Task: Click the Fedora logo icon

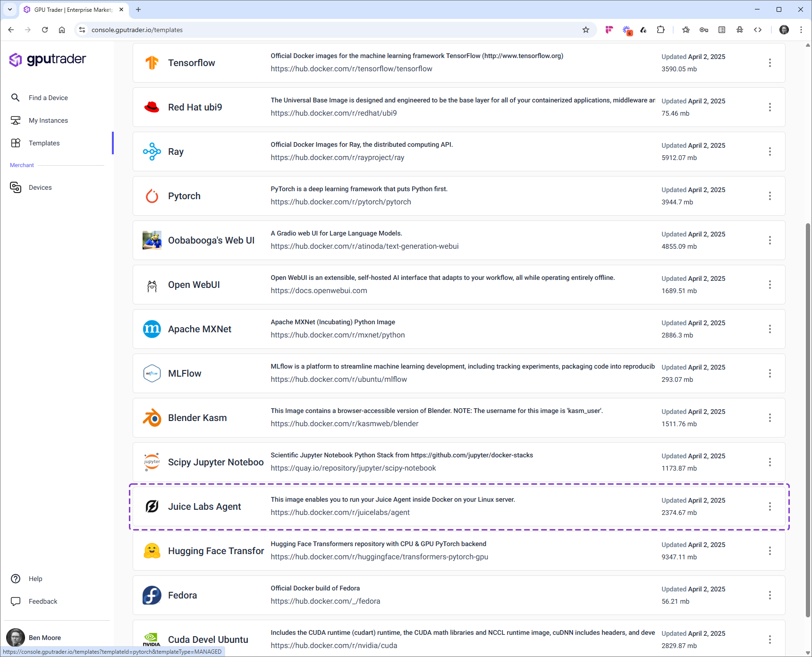Action: [152, 595]
